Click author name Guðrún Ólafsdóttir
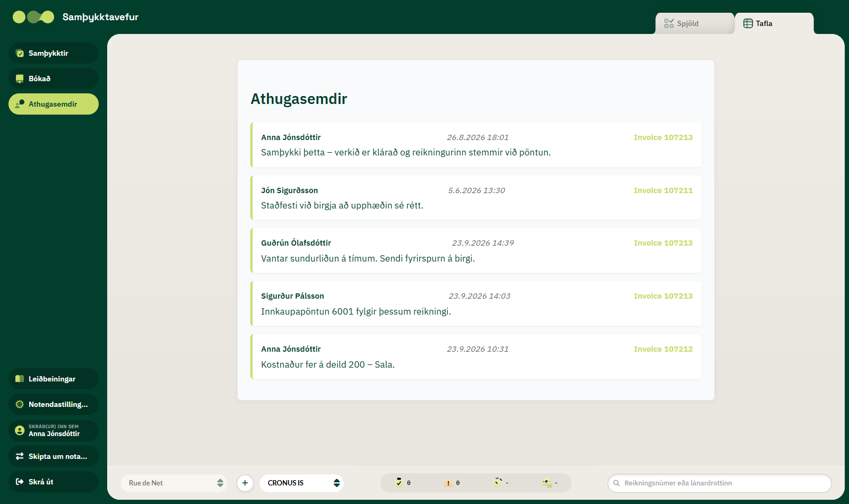Image resolution: width=849 pixels, height=504 pixels. click(x=296, y=243)
